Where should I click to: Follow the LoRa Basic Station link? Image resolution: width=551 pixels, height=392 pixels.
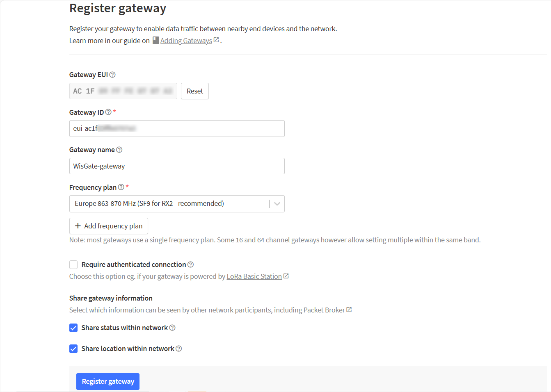254,276
